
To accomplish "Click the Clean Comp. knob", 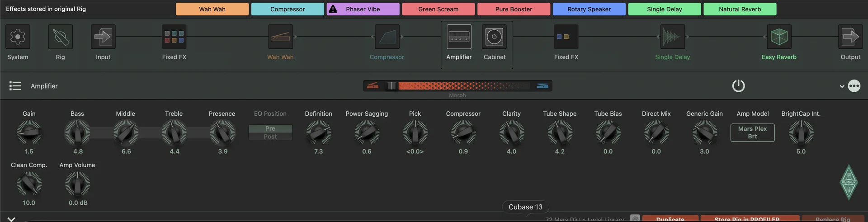I will coord(29,184).
